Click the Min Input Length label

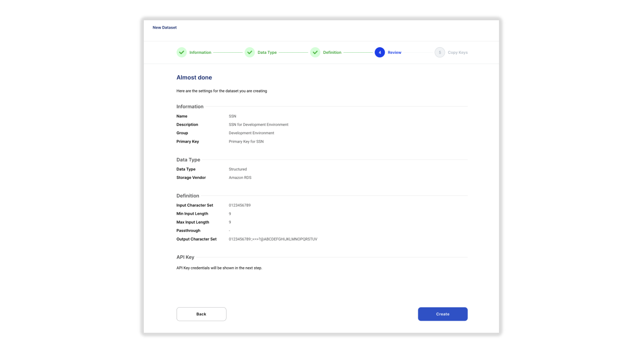click(x=192, y=214)
